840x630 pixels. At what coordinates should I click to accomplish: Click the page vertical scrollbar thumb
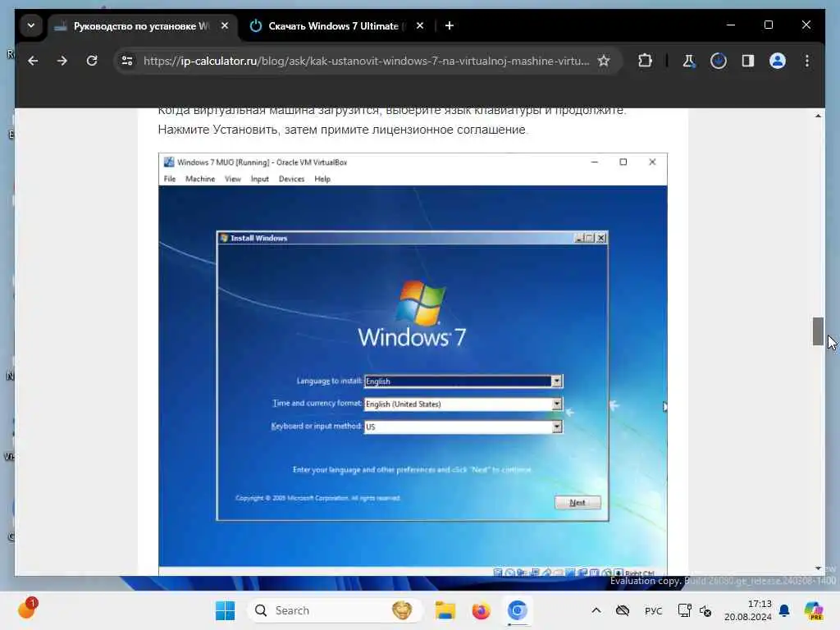click(818, 331)
